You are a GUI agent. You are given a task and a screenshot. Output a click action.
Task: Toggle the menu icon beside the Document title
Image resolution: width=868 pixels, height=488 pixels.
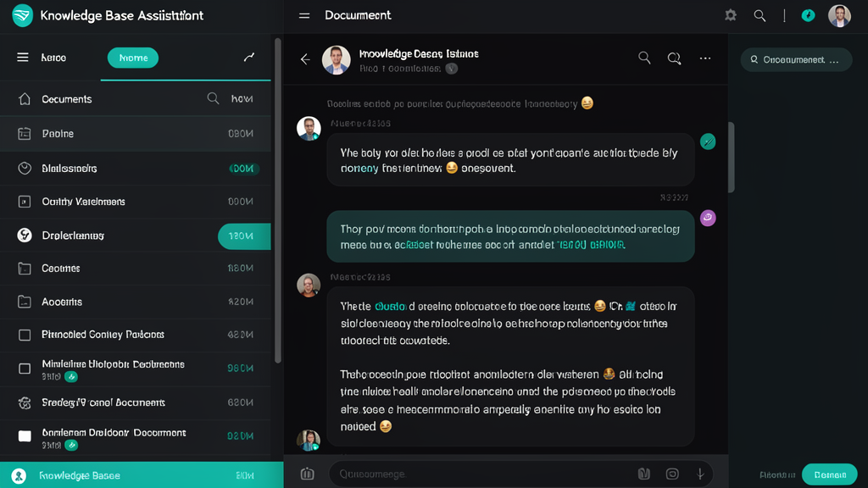tap(304, 15)
